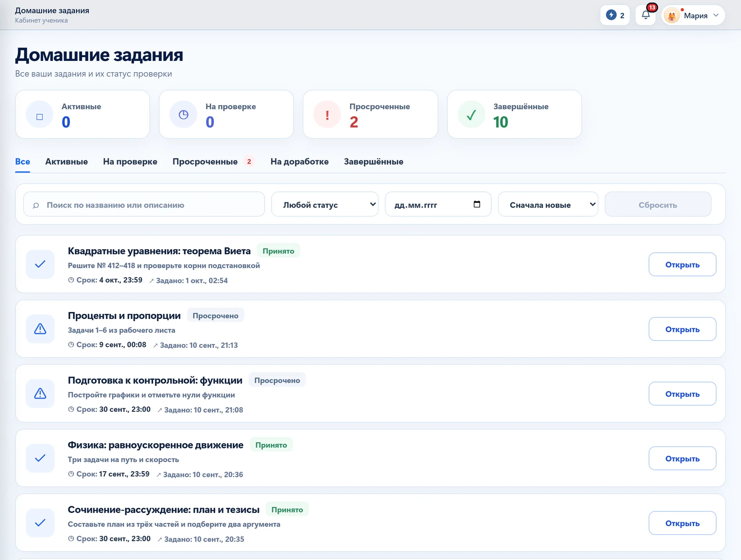Click the Просроченные exclamation icon
The height and width of the screenshot is (560, 741).
click(x=327, y=115)
